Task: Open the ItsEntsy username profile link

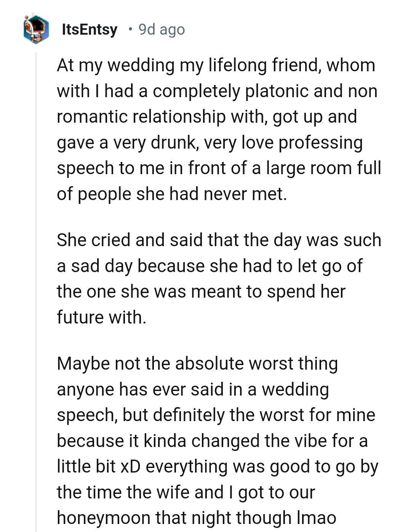Action: [90, 29]
